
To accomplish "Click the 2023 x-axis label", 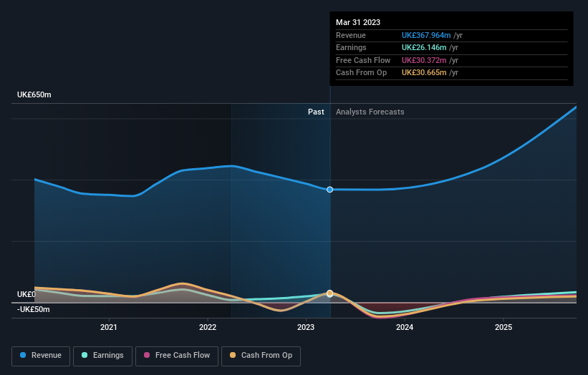I will [306, 328].
